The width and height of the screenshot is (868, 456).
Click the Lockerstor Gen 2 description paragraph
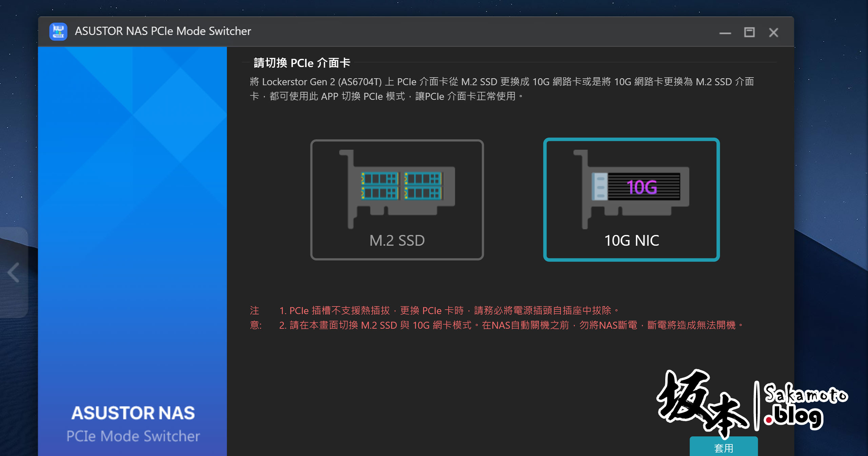point(502,89)
